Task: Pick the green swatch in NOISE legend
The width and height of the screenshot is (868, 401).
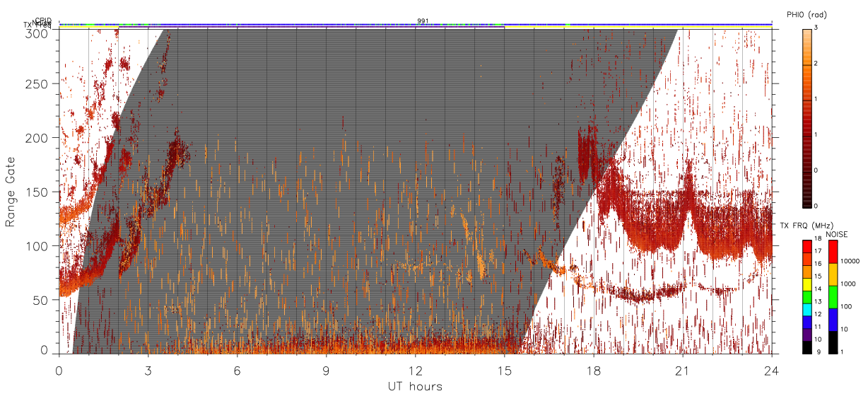Action: click(x=833, y=297)
